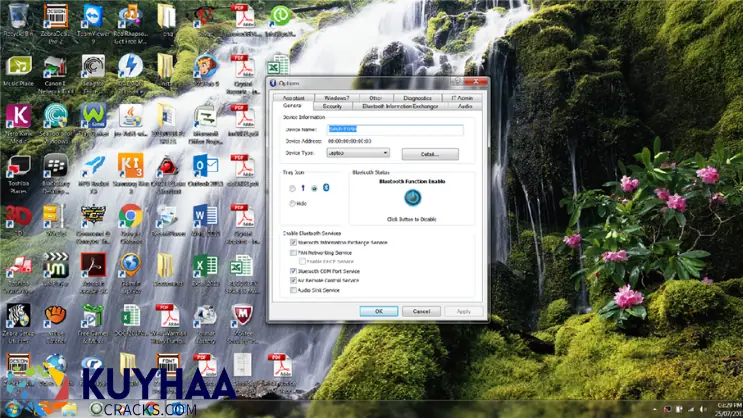Click the Detail... button
Screen dimensions: 743x418
[430, 154]
